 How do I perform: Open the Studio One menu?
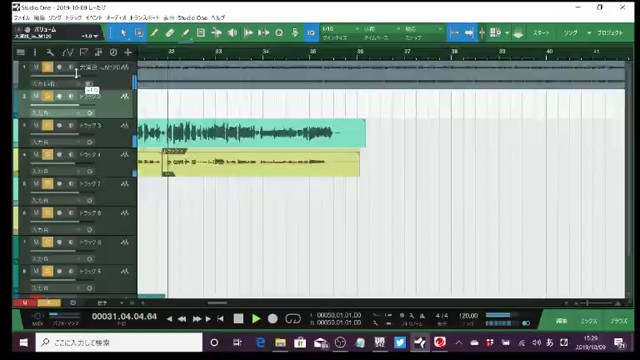(x=192, y=18)
